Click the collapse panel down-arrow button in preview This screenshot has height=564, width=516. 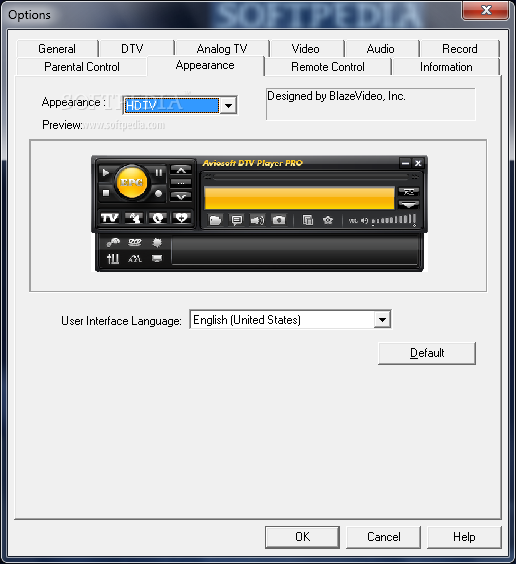tap(409, 205)
